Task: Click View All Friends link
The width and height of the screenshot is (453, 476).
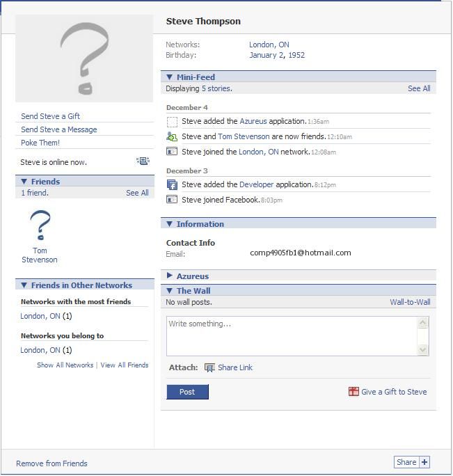Action: pyautogui.click(x=125, y=365)
